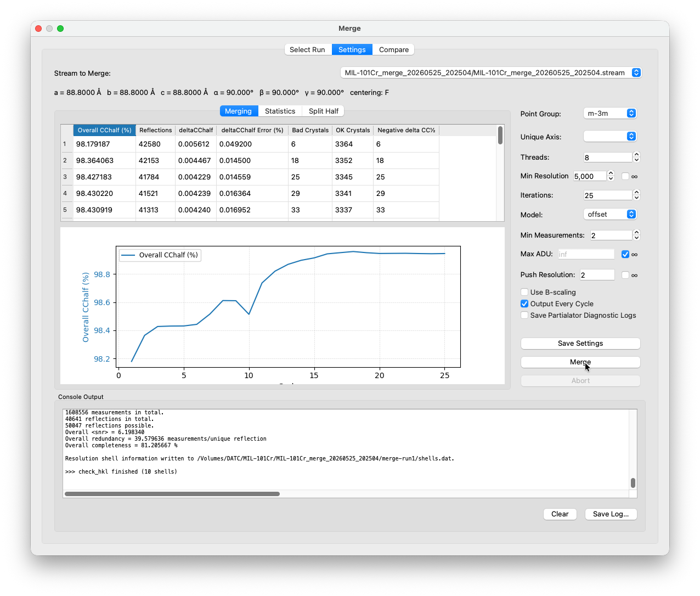This screenshot has height=596, width=700.
Task: Toggle the Min Resolution infinity checkbox
Action: [625, 176]
